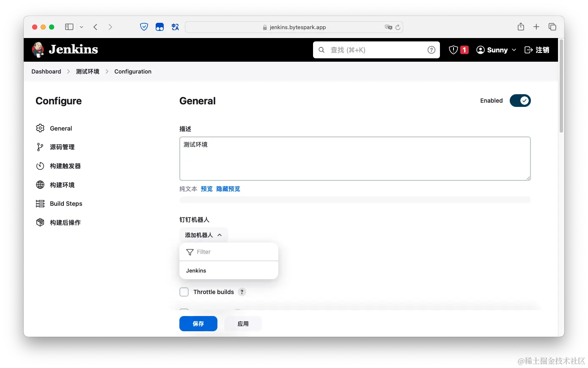Image resolution: width=588 pixels, height=368 pixels.
Task: Click the page vertical scrollbar
Action: pyautogui.click(x=561, y=86)
